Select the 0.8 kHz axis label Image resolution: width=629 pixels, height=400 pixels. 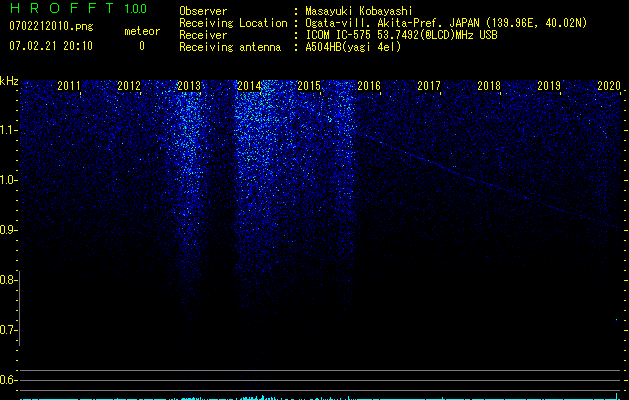pos(8,280)
